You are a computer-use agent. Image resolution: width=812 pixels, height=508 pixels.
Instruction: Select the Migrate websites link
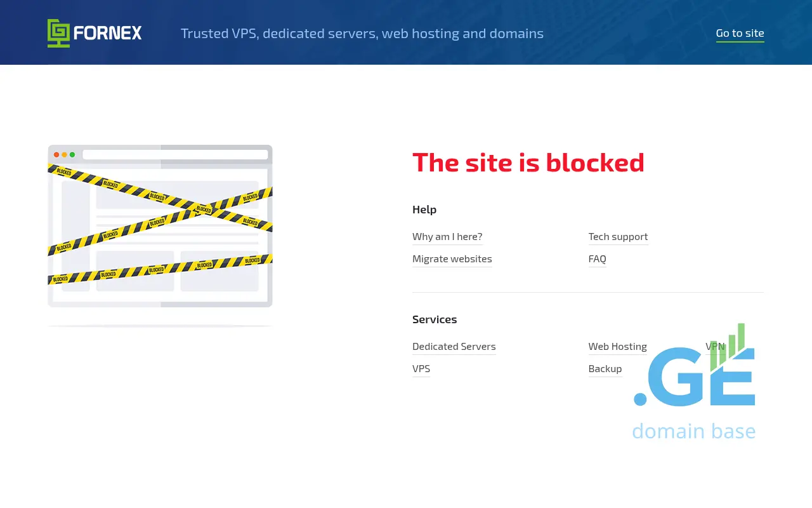coord(452,258)
